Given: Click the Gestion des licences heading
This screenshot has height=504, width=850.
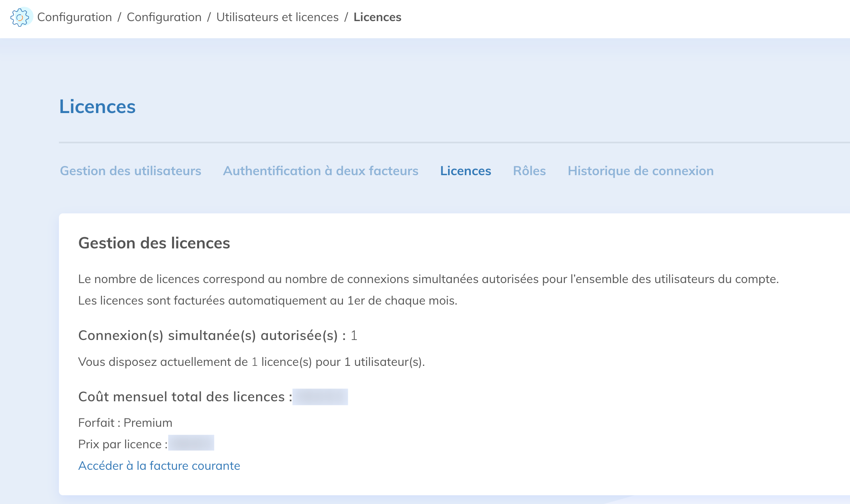Looking at the screenshot, I should tap(154, 243).
